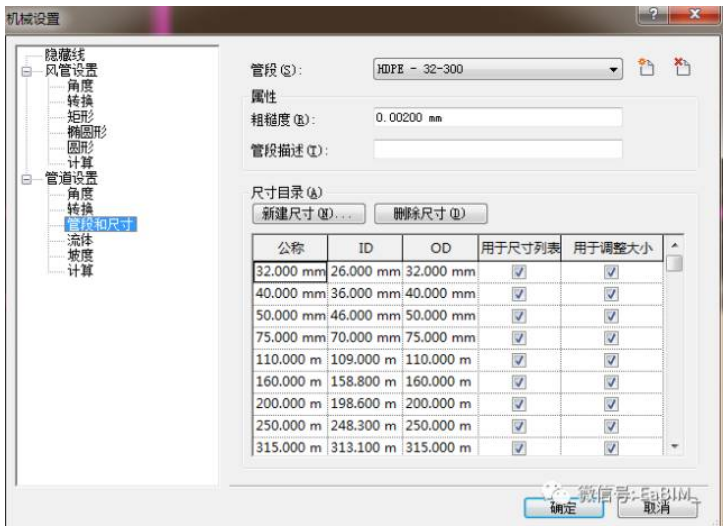Select 角度 under 风管设置
This screenshot has height=531, width=727.
pyautogui.click(x=80, y=86)
